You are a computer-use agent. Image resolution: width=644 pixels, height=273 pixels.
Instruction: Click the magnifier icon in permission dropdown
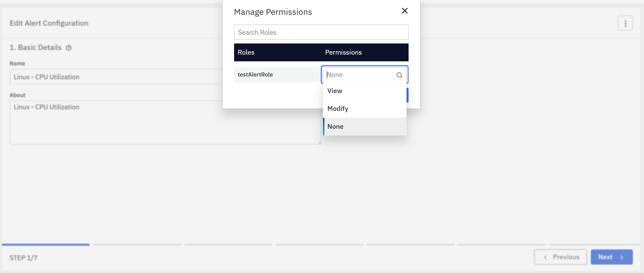(x=399, y=75)
